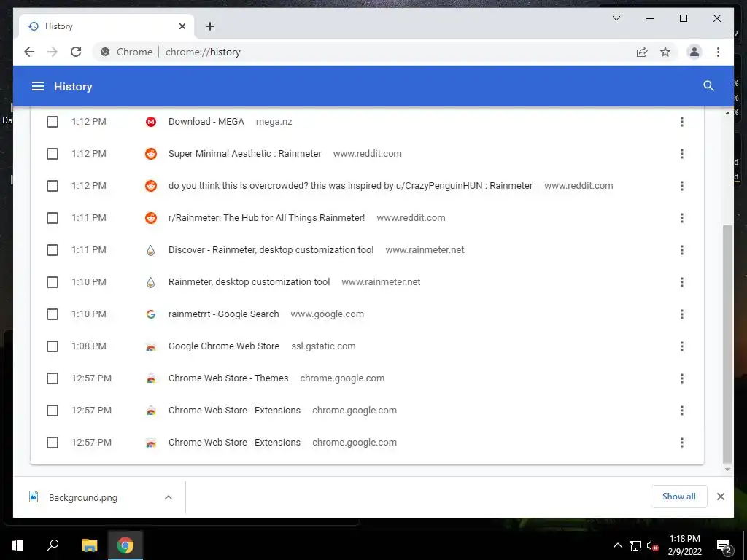Screen dimensions: 747x560
Task: Open rainmetrrt - Google Search link
Action: click(223, 314)
